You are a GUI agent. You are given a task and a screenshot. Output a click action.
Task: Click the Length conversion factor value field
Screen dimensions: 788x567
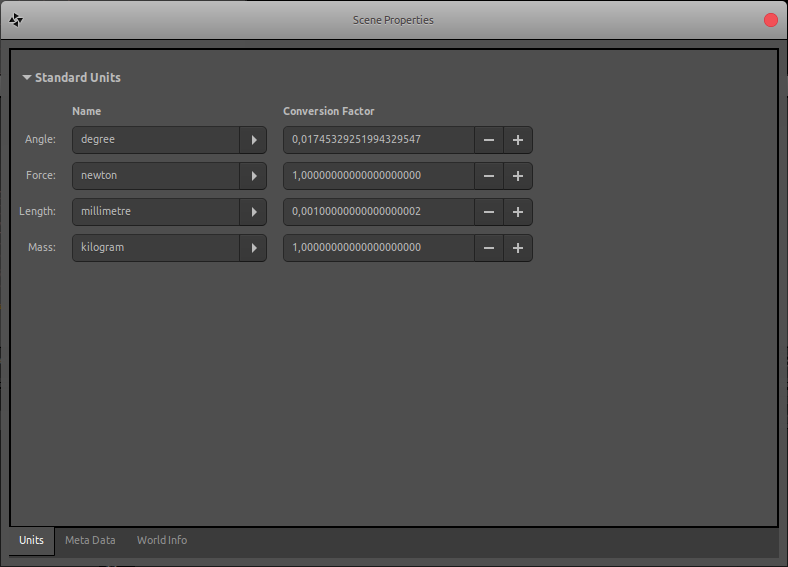(379, 212)
